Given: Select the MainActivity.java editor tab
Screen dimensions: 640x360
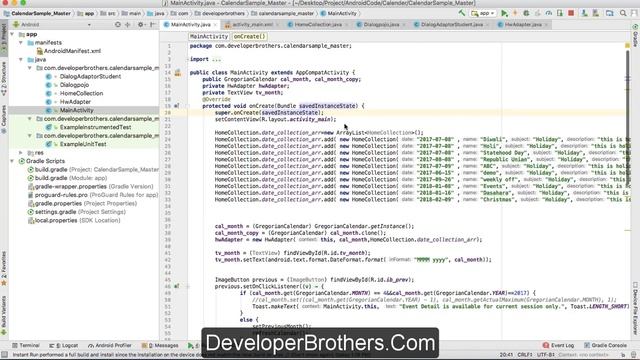Looking at the screenshot, I should pyautogui.click(x=191, y=24).
